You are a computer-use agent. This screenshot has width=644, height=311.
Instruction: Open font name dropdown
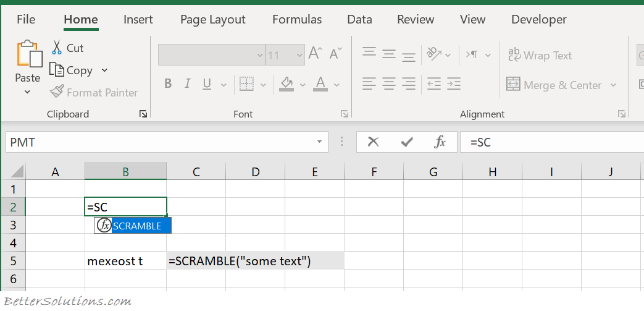pyautogui.click(x=259, y=55)
